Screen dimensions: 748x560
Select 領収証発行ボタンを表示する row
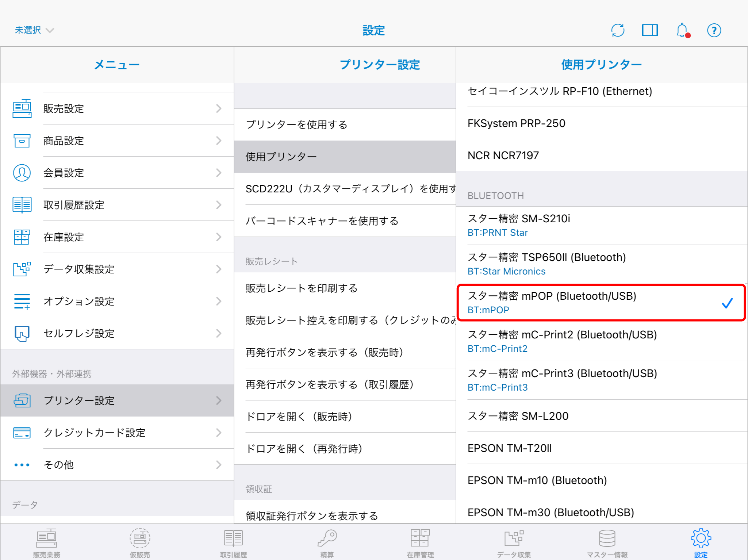pos(345,512)
